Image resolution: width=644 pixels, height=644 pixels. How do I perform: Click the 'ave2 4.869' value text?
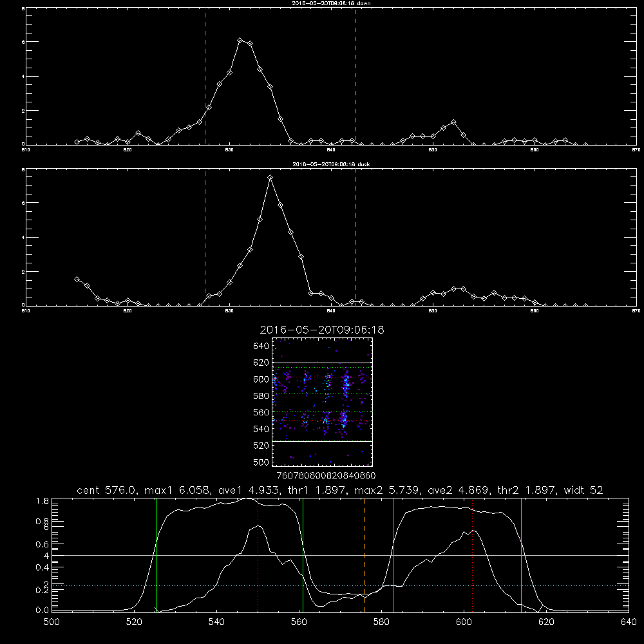tap(458, 490)
